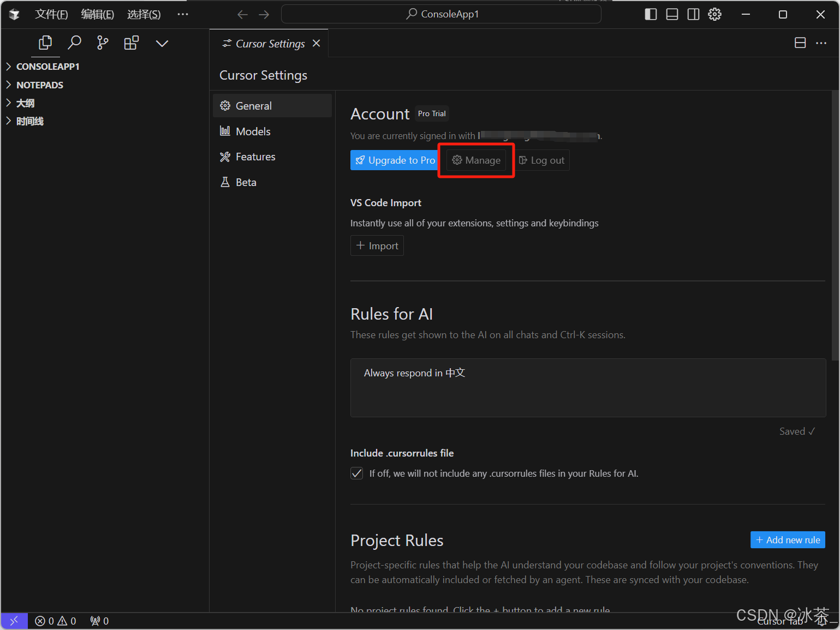840x630 pixels.
Task: Click the Cursor logo in title bar
Action: click(14, 15)
